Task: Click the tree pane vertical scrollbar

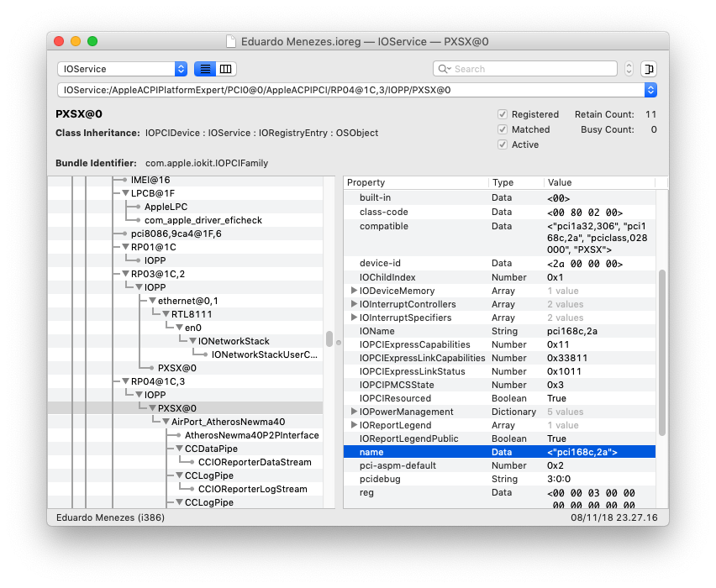Action: [x=329, y=339]
